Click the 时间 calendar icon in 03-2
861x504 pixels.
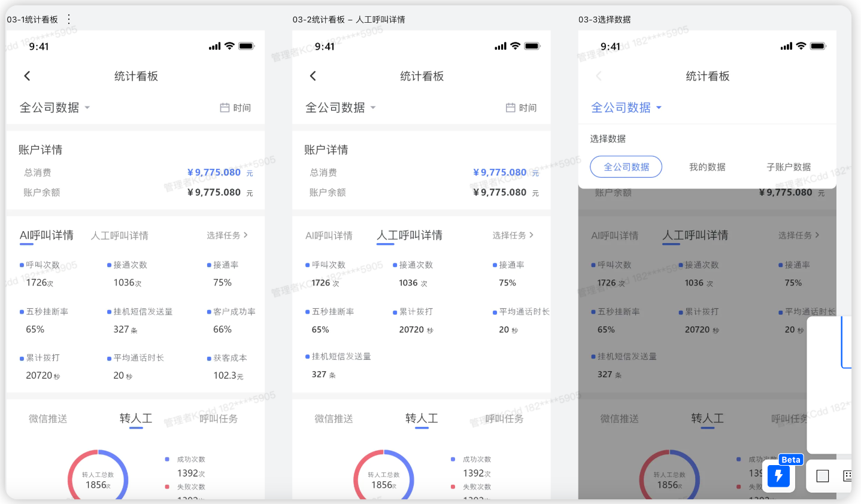coord(511,108)
